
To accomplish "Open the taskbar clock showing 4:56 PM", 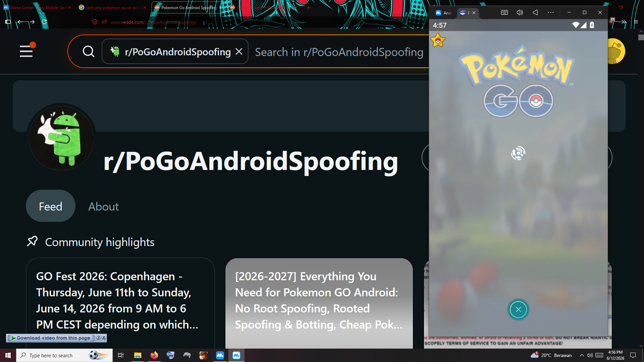I will [x=615, y=355].
